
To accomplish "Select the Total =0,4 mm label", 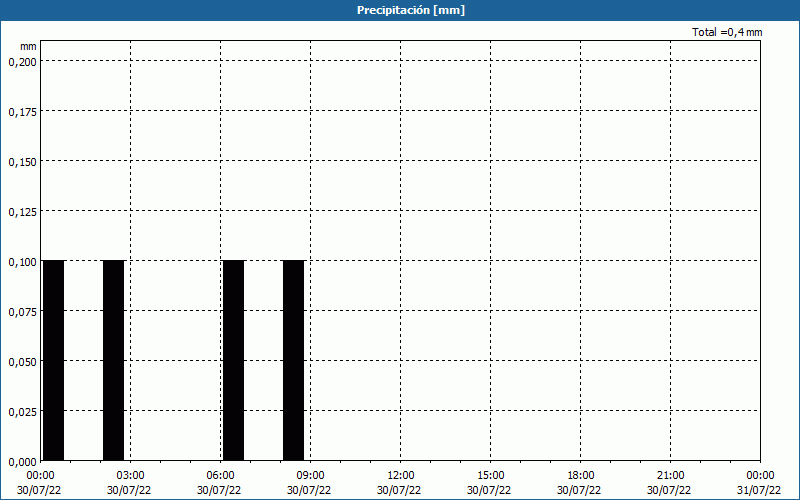I will (x=727, y=32).
